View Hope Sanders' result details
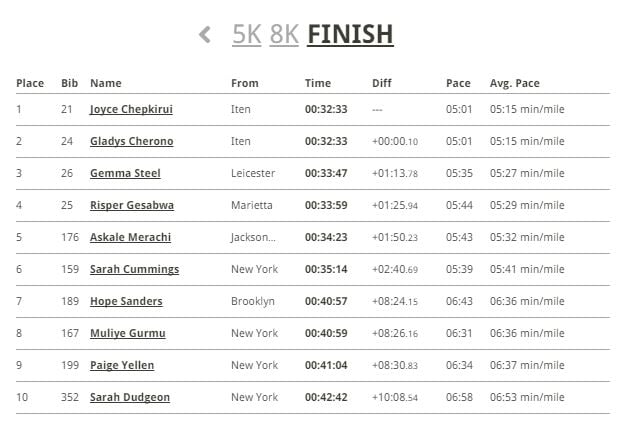Image resolution: width=644 pixels, height=429 pixels. point(126,301)
